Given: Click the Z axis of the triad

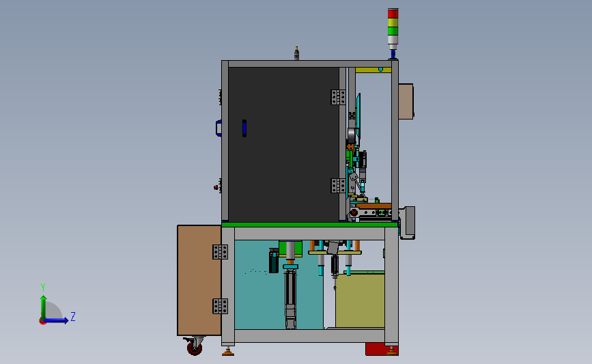Looking at the screenshot, I should coord(56,320).
